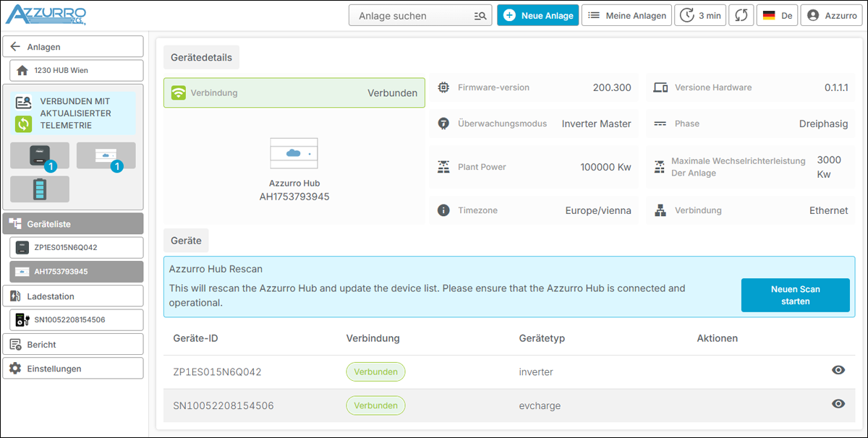This screenshot has height=438, width=868.
Task: Select hub AH1753793945 in sidebar
Action: 77,272
